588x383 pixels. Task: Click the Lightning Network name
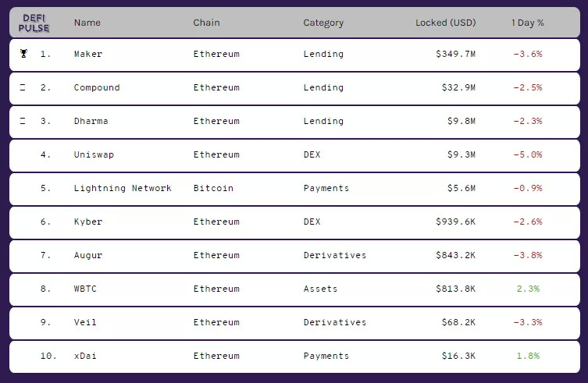[123, 188]
